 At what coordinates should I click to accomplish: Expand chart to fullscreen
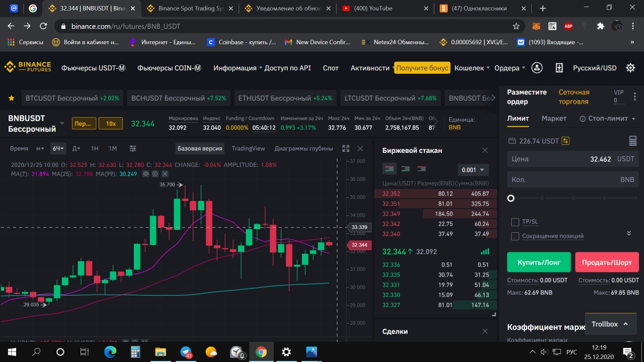click(x=346, y=148)
